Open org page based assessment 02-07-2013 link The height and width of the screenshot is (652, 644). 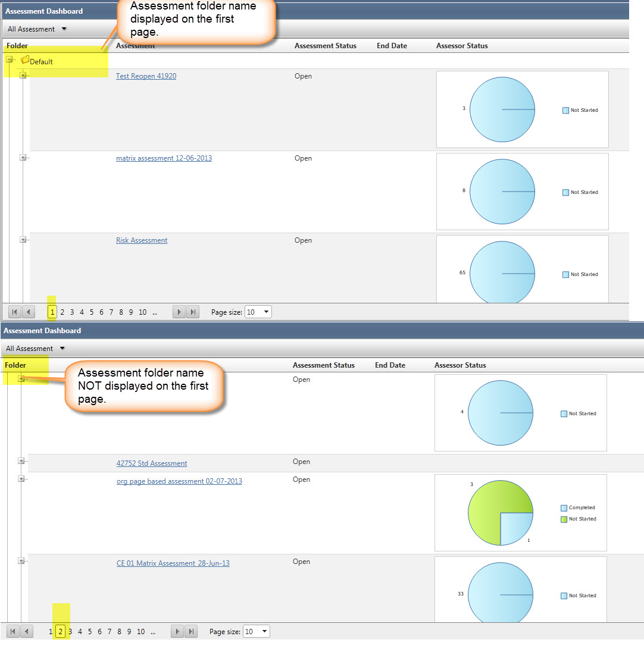[179, 481]
